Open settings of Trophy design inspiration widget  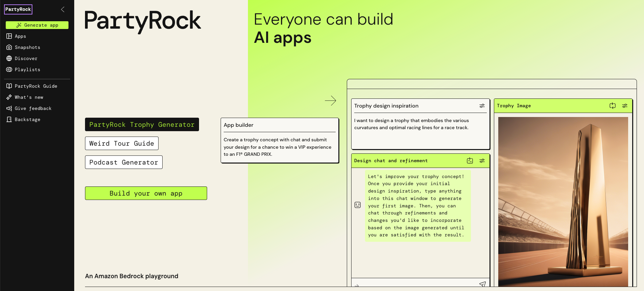[482, 106]
